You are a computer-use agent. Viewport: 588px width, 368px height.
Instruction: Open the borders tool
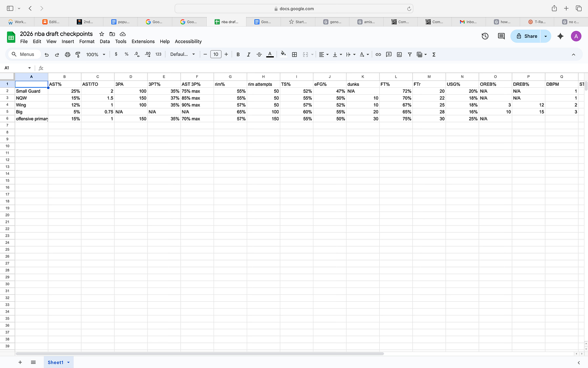(x=294, y=54)
